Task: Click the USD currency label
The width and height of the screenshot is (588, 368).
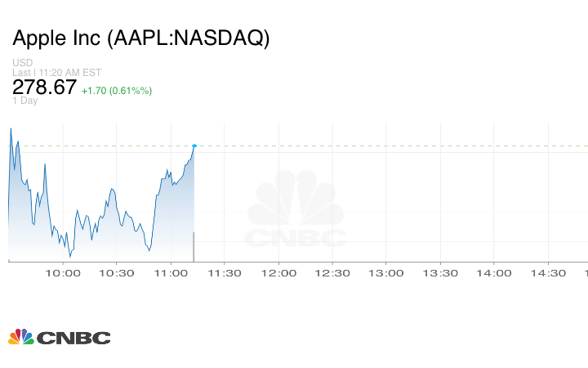Action: tap(22, 63)
